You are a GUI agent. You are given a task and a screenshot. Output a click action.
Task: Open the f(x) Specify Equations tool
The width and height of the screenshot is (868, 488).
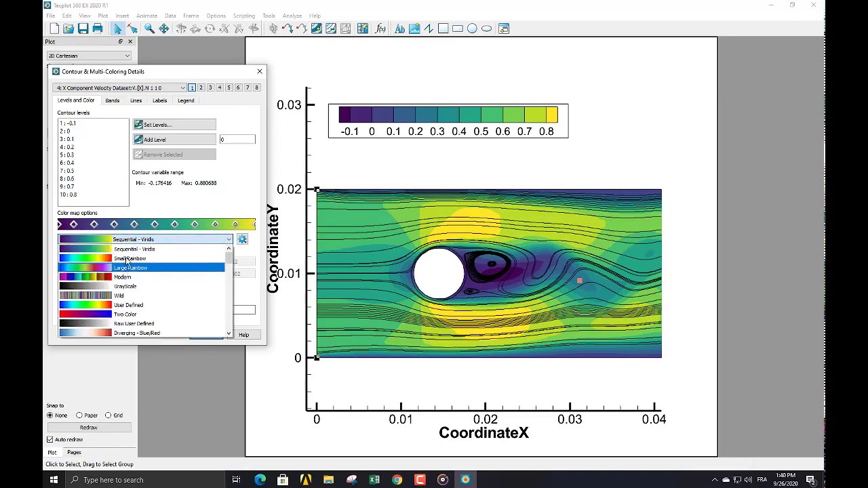pyautogui.click(x=380, y=28)
